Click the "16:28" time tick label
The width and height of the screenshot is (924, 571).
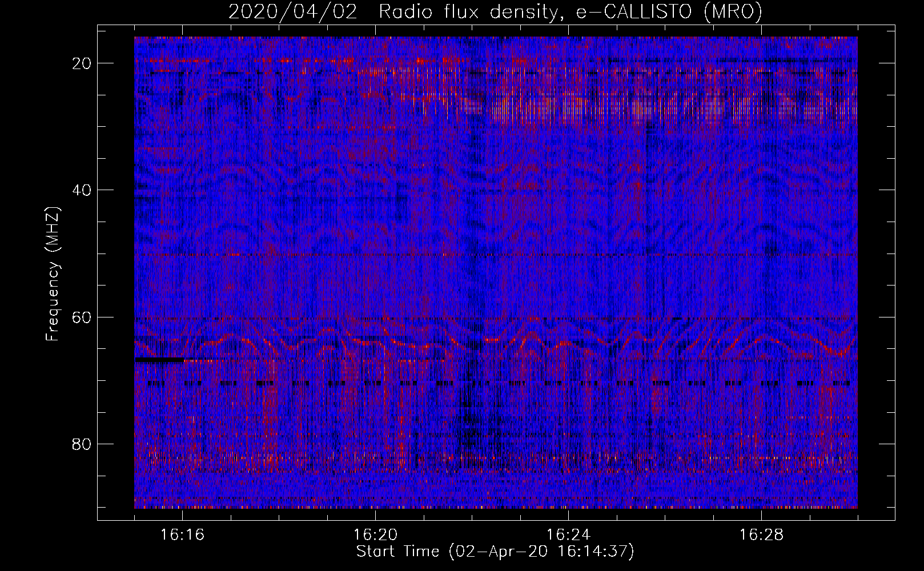point(762,535)
